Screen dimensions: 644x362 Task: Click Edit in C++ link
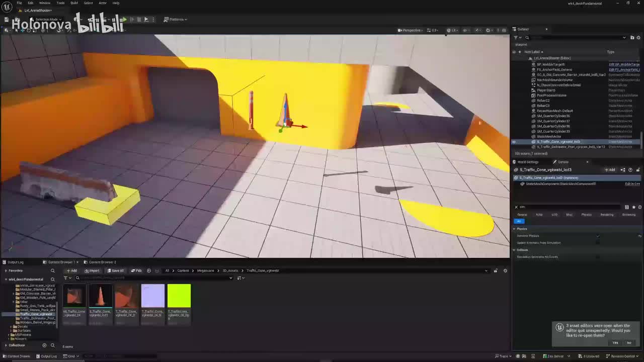632,184
